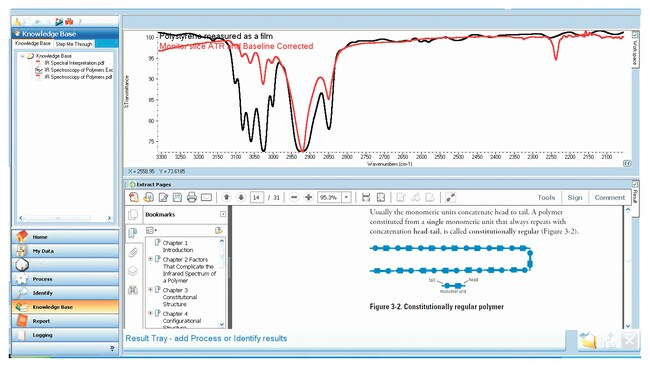
Task: Toggle the Workspace side tab checkbox
Action: pyautogui.click(x=635, y=34)
